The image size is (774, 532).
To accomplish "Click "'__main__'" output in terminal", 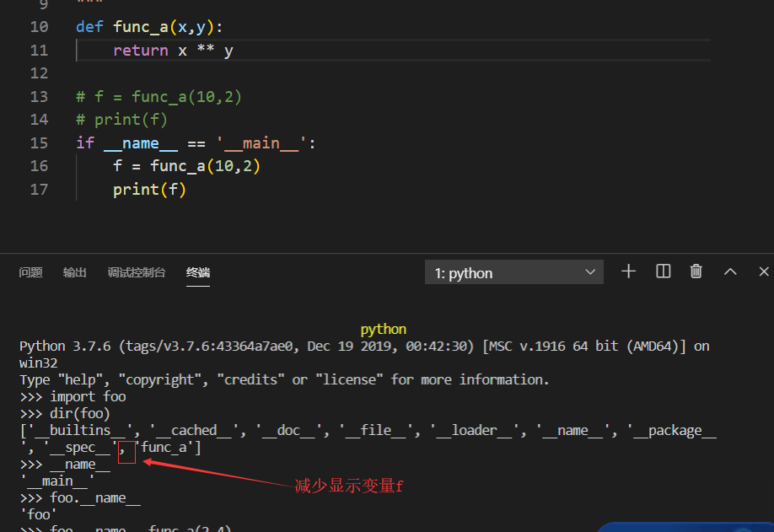I will coord(57,481).
